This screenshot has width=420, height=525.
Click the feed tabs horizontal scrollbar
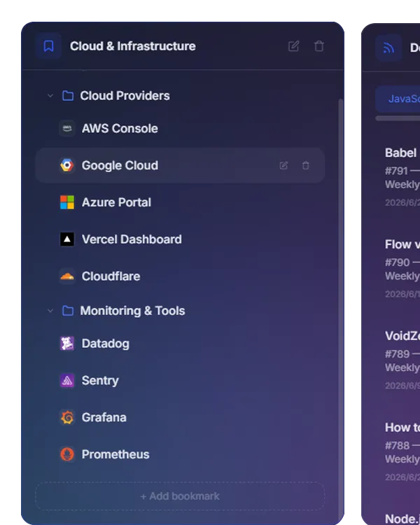pyautogui.click(x=398, y=118)
